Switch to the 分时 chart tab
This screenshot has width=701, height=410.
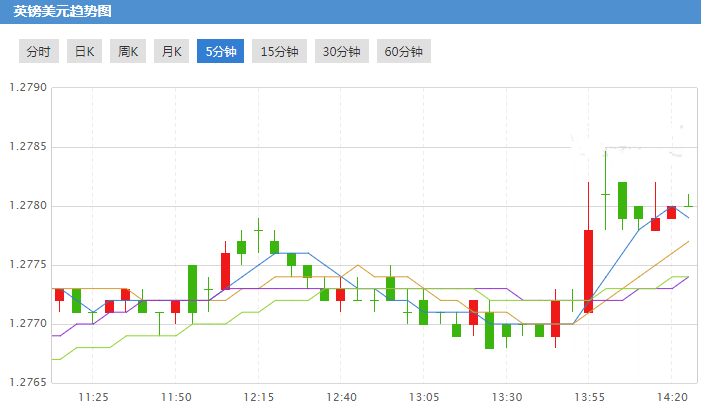40,52
